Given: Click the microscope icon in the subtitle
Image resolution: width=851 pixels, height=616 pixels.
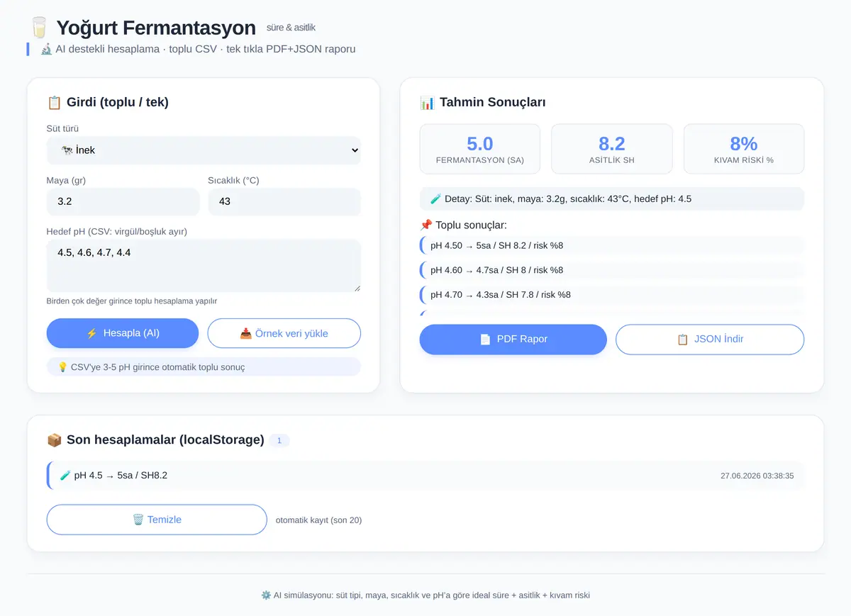Looking at the screenshot, I should click(x=46, y=49).
